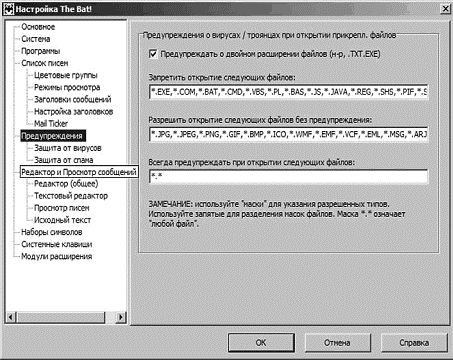Select Система in settings tree
Viewport: 453px width, 360px height.
pyautogui.click(x=36, y=39)
